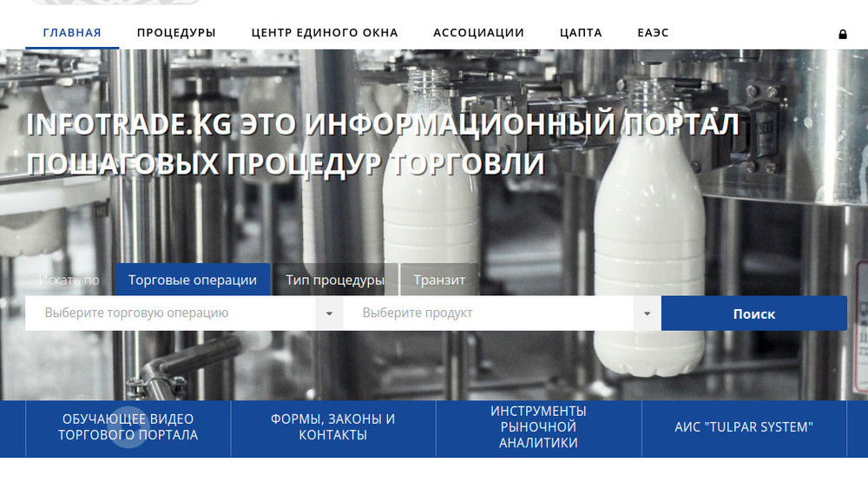868x488 pixels.
Task: Select АССОЦИАЦИИ in the navigation bar
Action: click(x=478, y=33)
